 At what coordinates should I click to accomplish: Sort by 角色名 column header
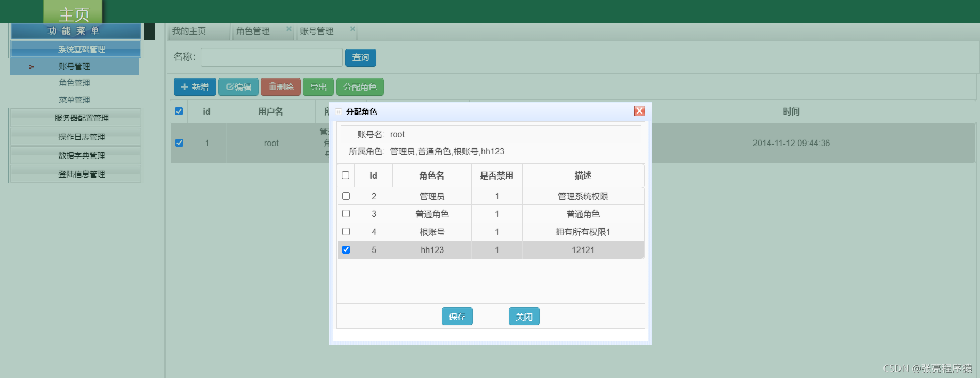click(432, 176)
